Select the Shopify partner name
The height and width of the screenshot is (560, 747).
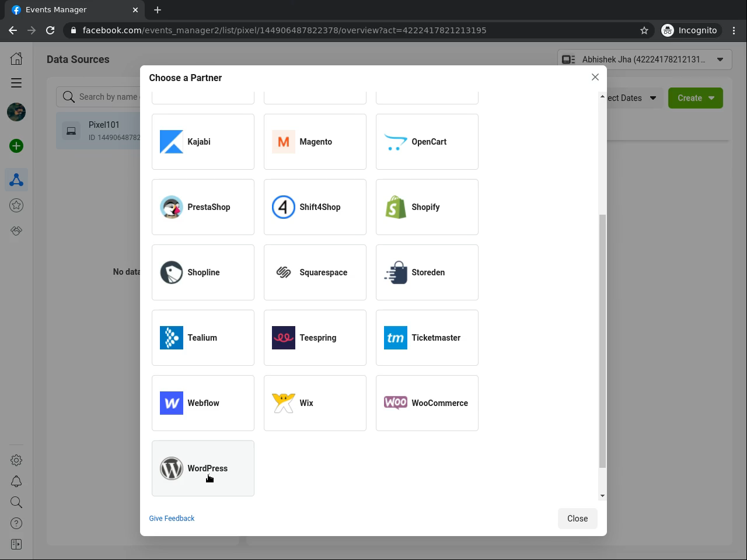click(425, 207)
